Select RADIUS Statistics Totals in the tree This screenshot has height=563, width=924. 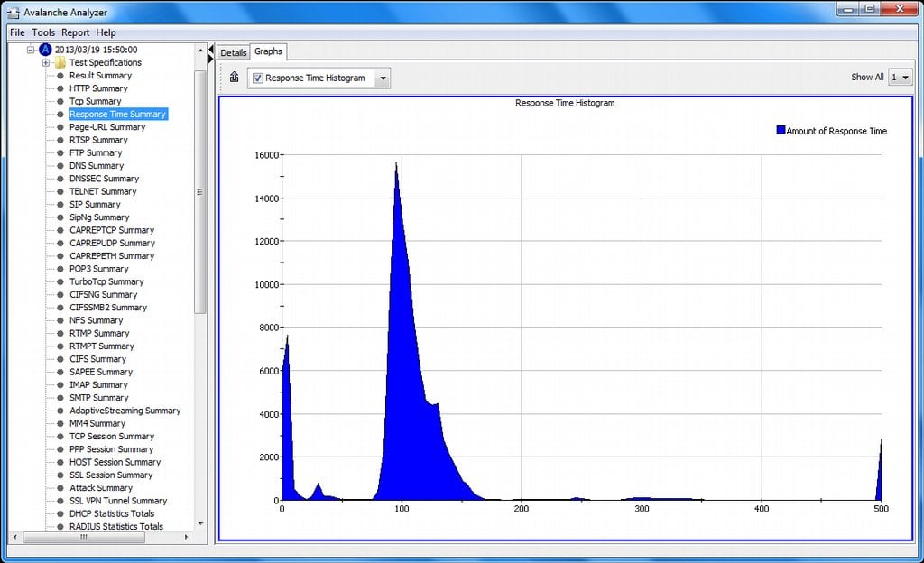pos(116,527)
